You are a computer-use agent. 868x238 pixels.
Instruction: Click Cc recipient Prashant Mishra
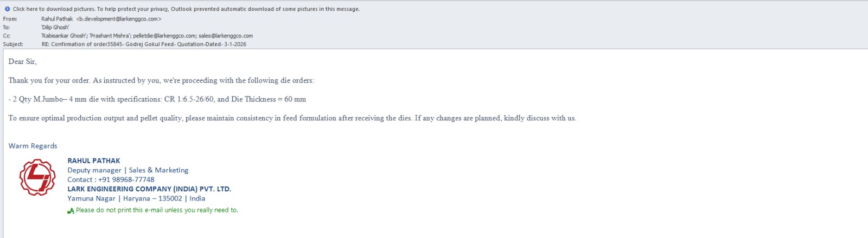110,36
